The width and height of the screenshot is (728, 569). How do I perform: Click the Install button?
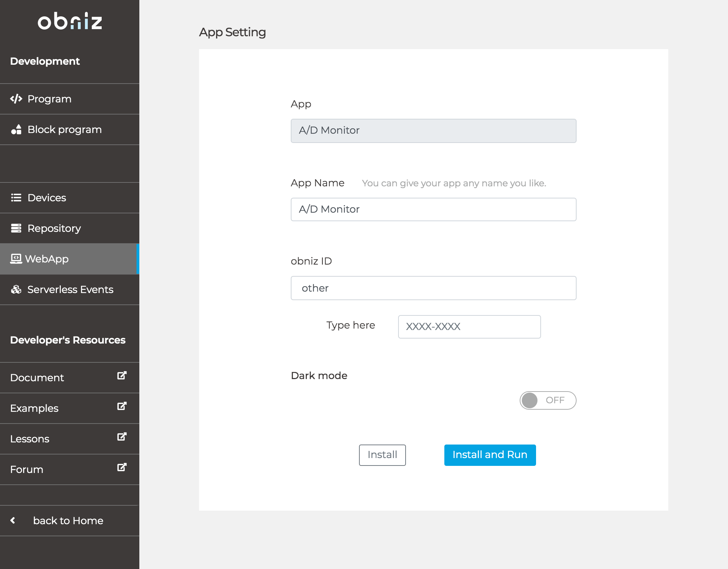(382, 455)
